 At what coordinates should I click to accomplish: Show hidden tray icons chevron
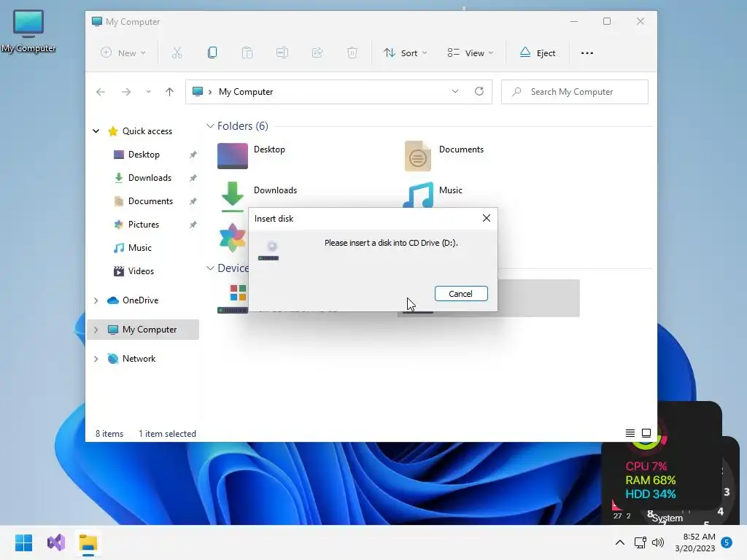tap(620, 542)
